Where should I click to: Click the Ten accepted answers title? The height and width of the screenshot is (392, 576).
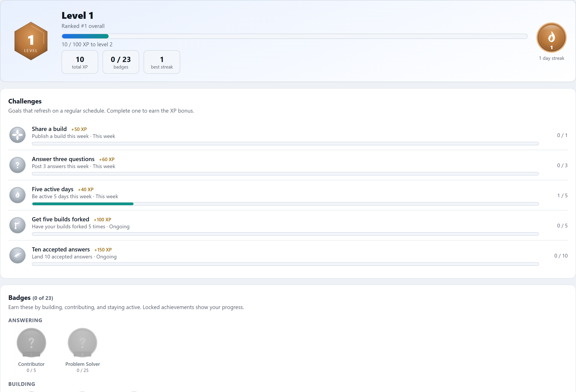click(x=61, y=249)
